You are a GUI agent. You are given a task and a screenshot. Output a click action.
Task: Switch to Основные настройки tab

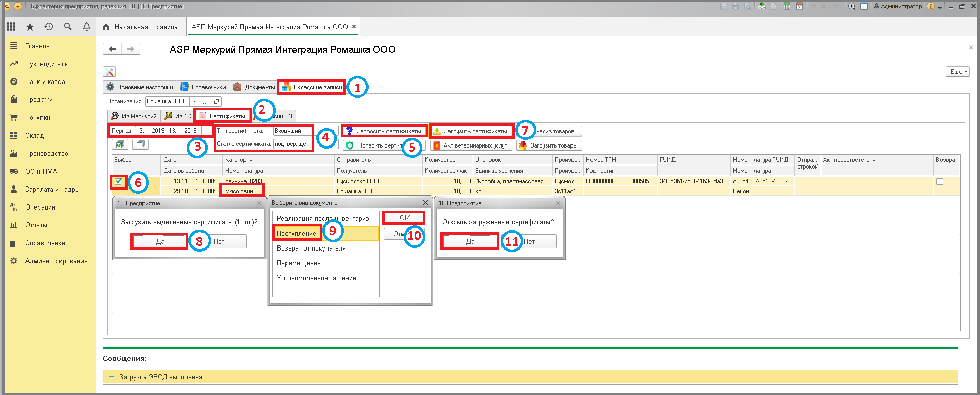pyautogui.click(x=140, y=87)
